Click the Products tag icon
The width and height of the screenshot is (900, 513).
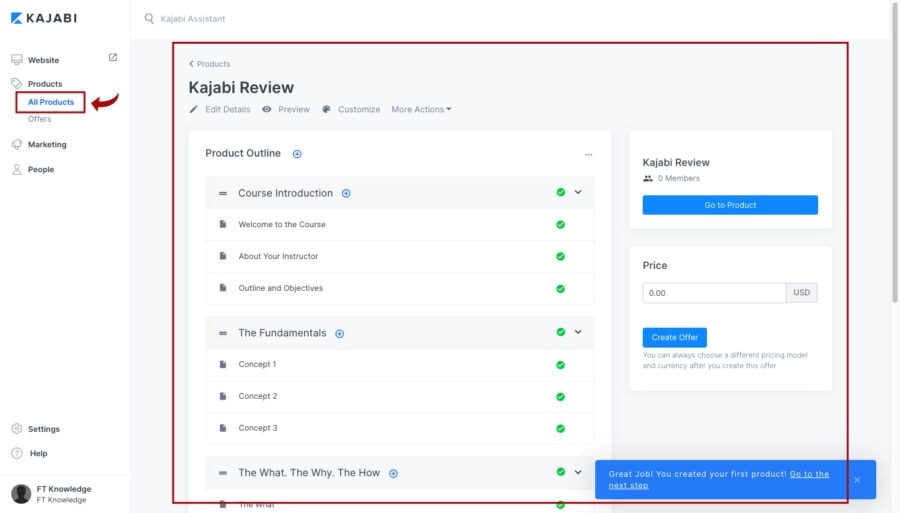coord(17,83)
